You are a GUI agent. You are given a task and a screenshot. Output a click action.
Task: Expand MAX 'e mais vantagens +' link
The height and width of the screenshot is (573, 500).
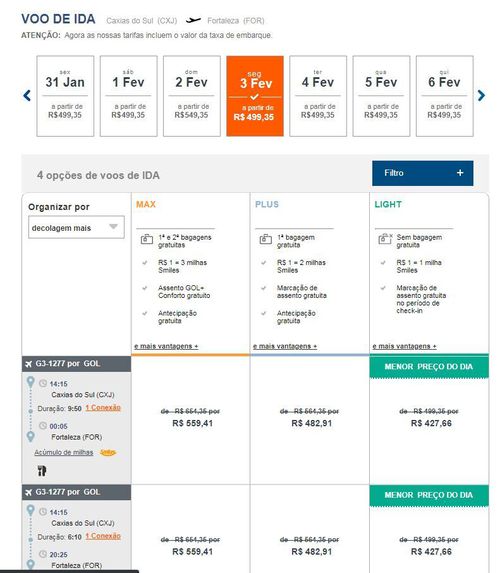coord(166,346)
